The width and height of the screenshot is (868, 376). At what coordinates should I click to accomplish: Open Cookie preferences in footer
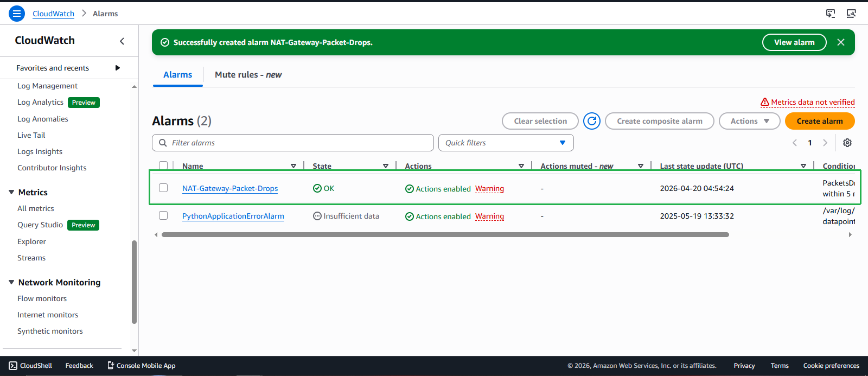831,366
